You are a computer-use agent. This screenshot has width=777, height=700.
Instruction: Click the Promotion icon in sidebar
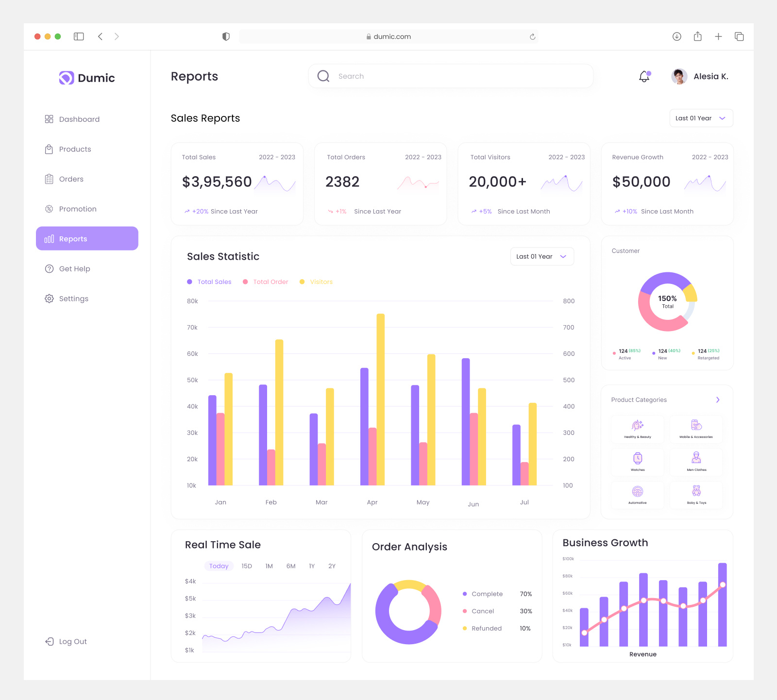click(49, 209)
